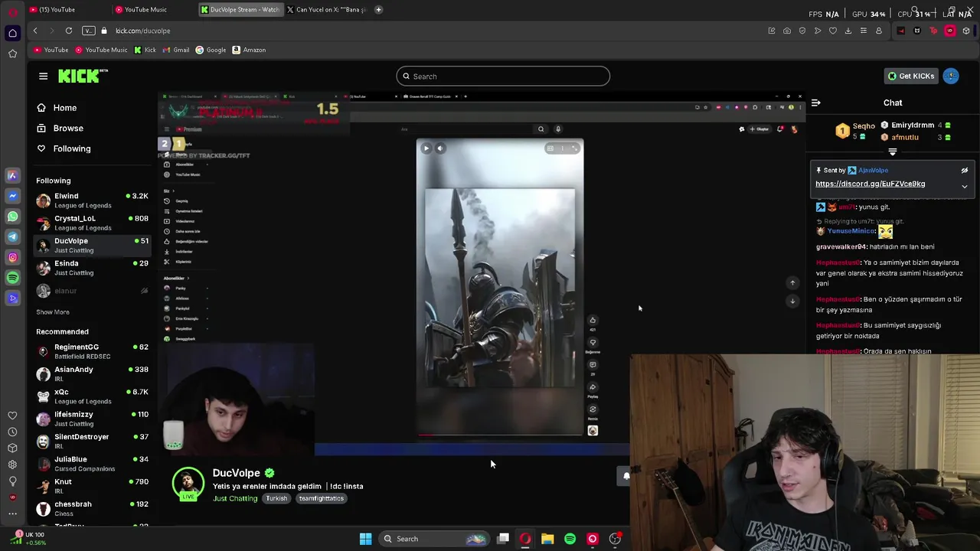This screenshot has height=551, width=980.
Task: Click the notification bell under stream
Action: [x=626, y=476]
